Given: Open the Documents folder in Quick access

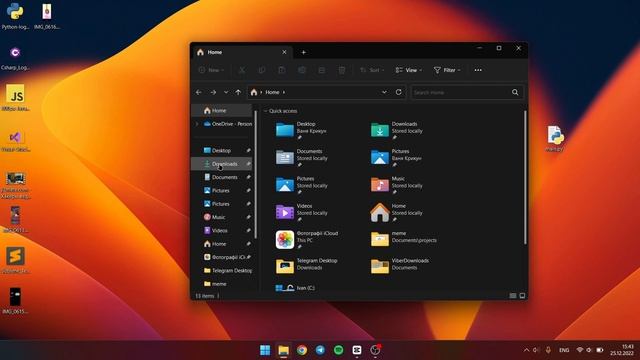Looking at the screenshot, I should (x=302, y=158).
